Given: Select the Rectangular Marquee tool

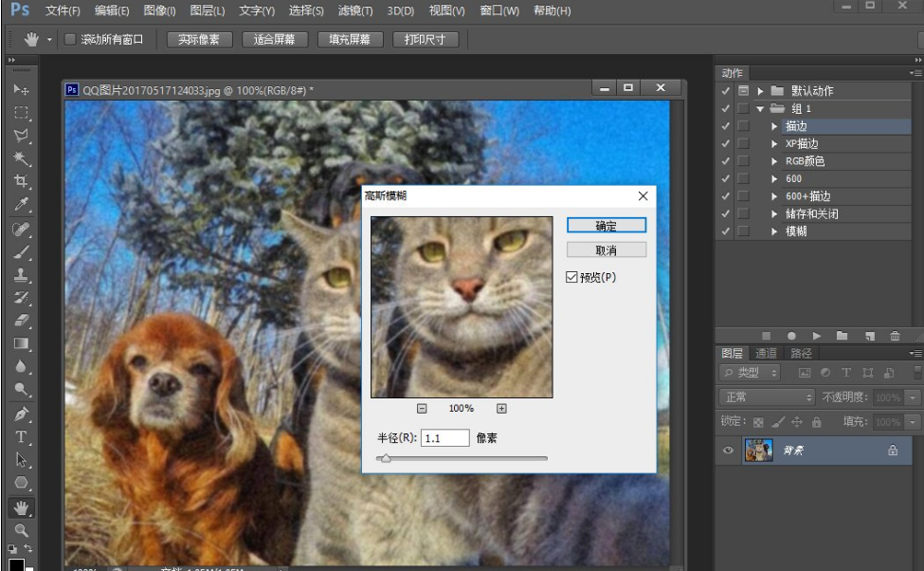Looking at the screenshot, I should (x=21, y=112).
